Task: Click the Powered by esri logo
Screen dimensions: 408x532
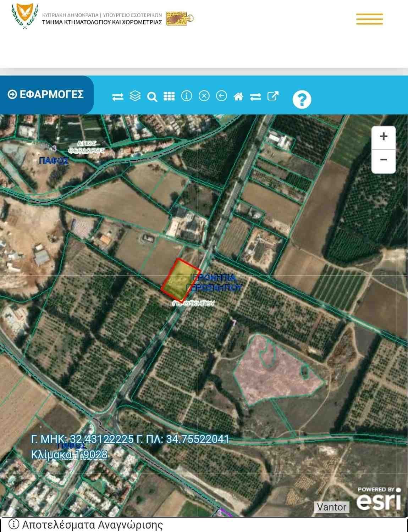Action: click(x=379, y=498)
